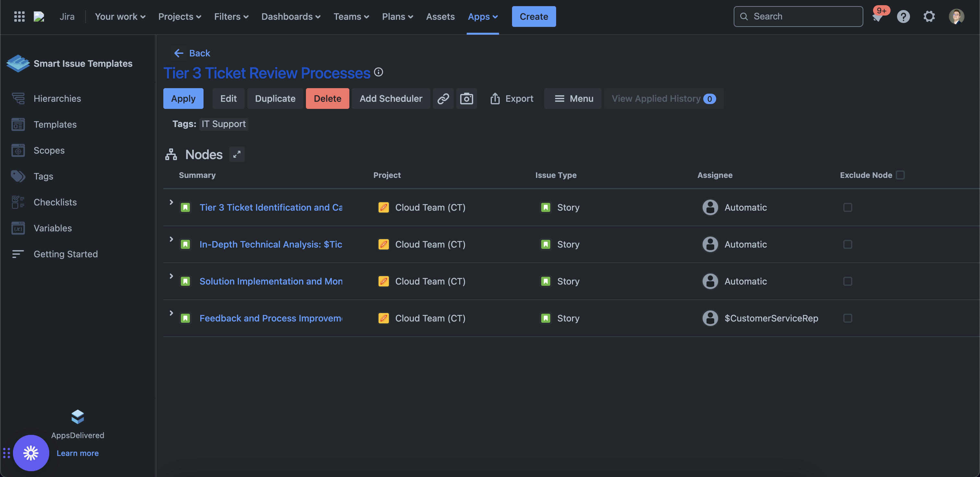The height and width of the screenshot is (477, 980).
Task: Open the notifications bell icon
Action: point(877,17)
